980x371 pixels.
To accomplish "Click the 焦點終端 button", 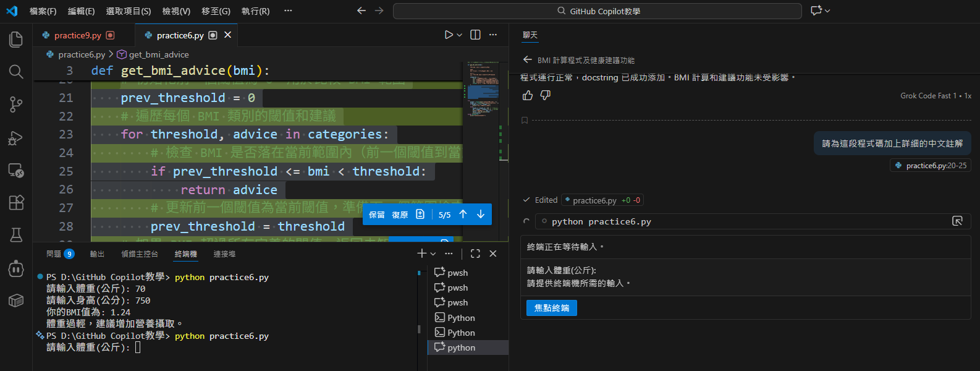I will (x=551, y=308).
